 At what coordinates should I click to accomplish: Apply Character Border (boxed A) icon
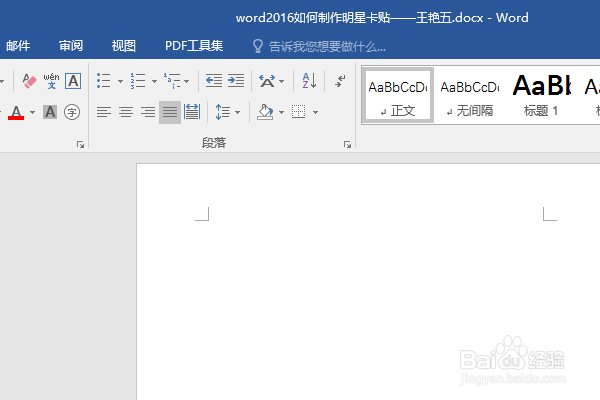pos(73,81)
